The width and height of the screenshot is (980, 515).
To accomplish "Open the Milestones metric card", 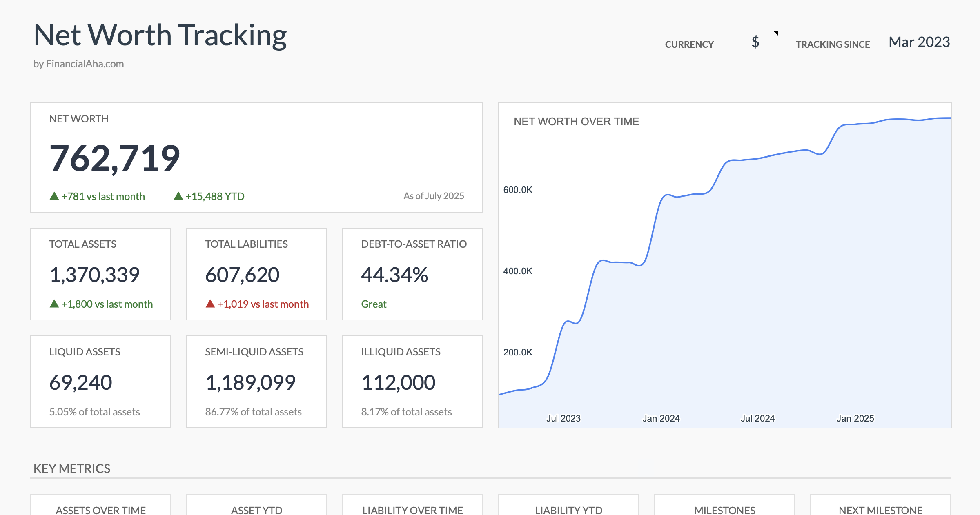I will click(724, 510).
